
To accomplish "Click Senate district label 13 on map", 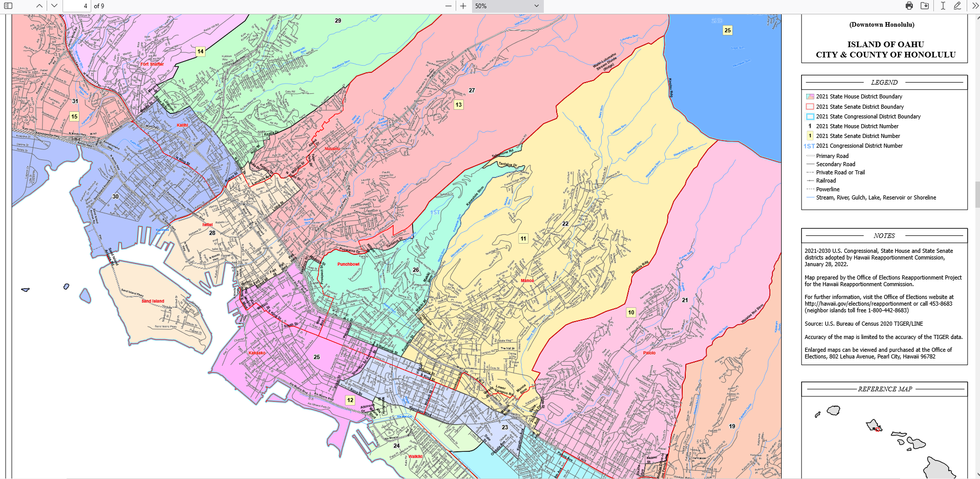I will point(459,105).
